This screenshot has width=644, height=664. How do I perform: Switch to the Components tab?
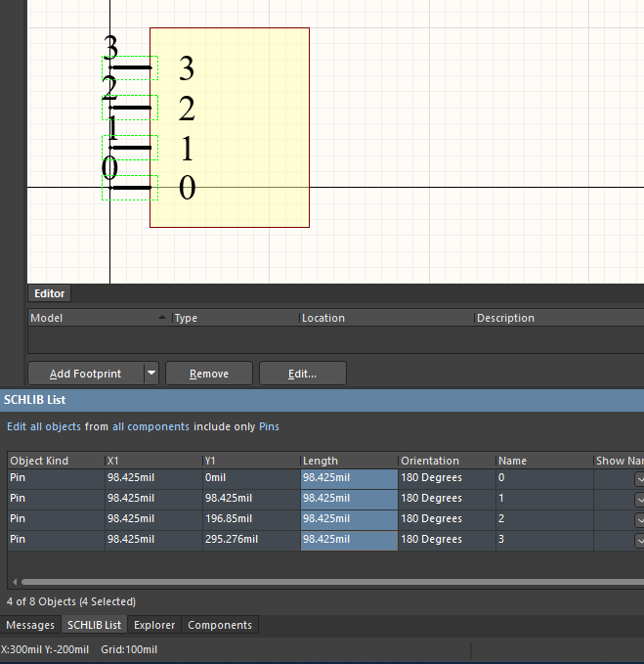pos(219,625)
